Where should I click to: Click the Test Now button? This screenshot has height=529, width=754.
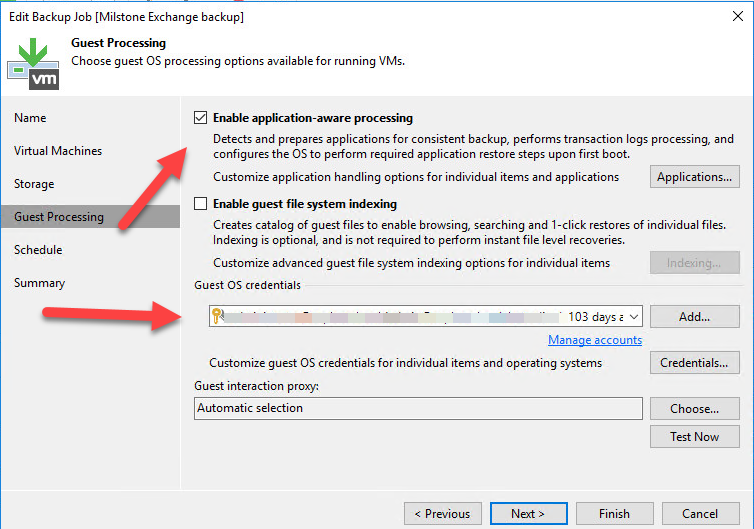pos(694,437)
